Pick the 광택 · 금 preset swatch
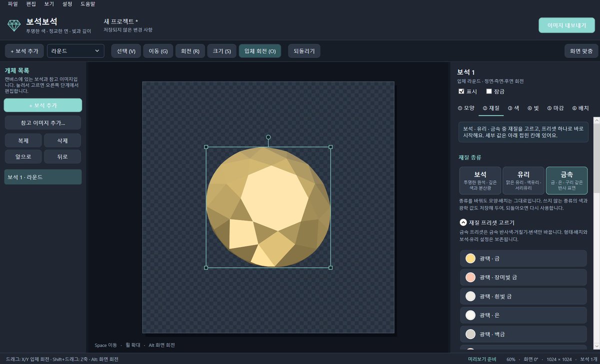 pos(470,258)
